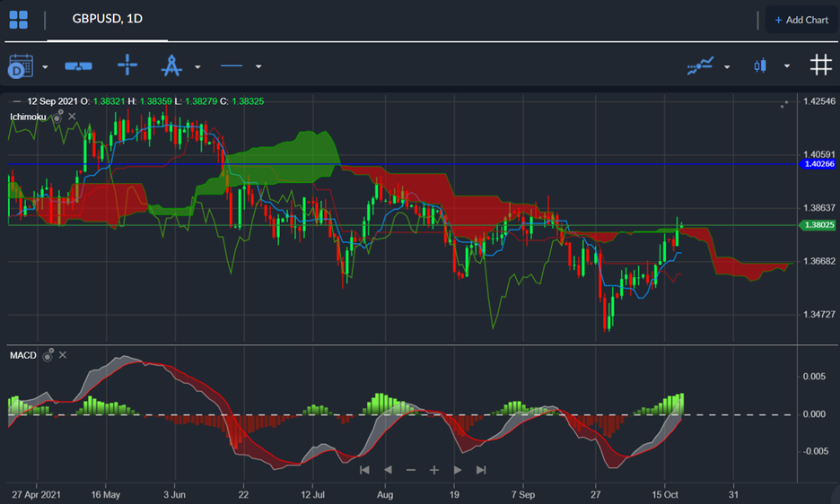Remove the MACD indicator
840x504 pixels.
tap(63, 354)
